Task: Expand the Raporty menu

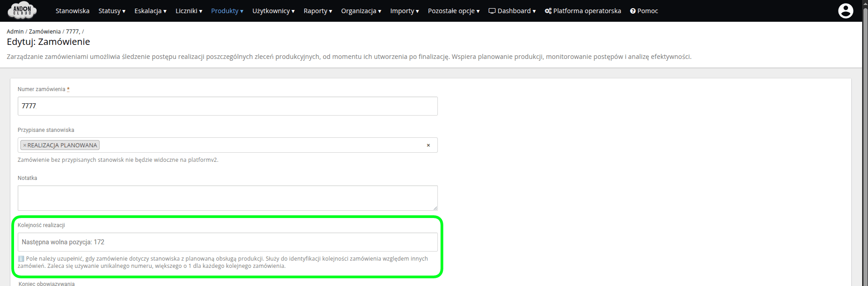Action: click(x=317, y=11)
